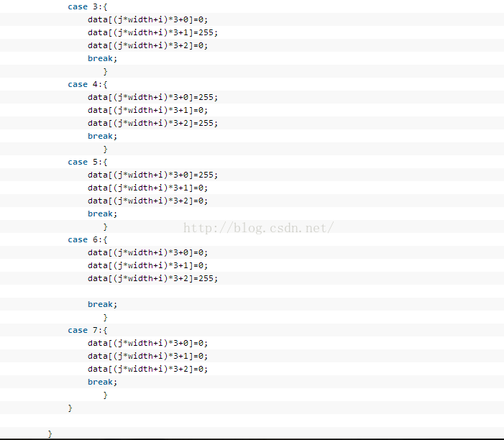
Task: Click the closing brace of case 7 block
Action: pos(105,395)
